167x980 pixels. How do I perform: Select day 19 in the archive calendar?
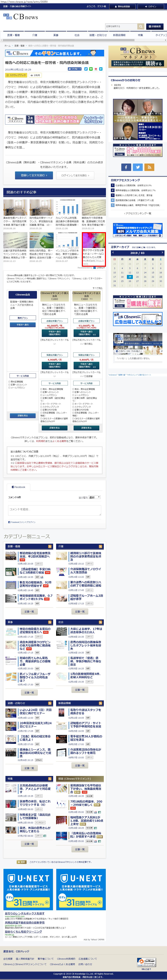coord(130,277)
